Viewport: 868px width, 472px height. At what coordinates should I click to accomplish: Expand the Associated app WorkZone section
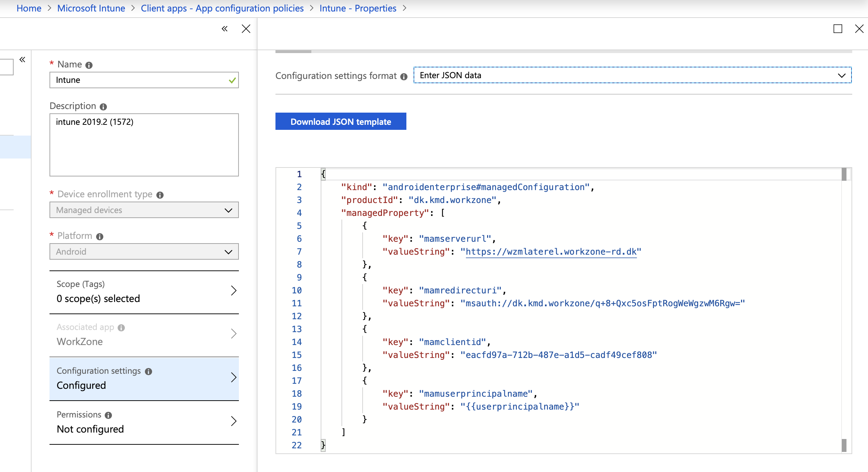(144, 335)
